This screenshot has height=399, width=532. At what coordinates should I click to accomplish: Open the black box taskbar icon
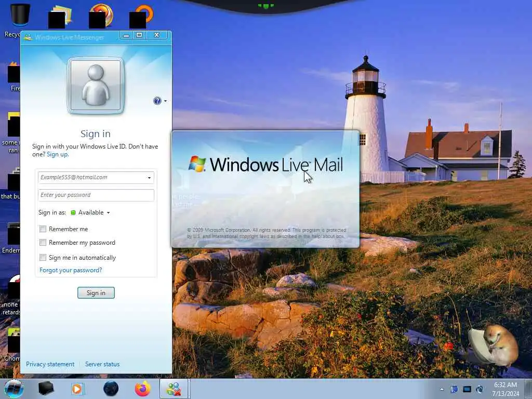[x=46, y=389]
